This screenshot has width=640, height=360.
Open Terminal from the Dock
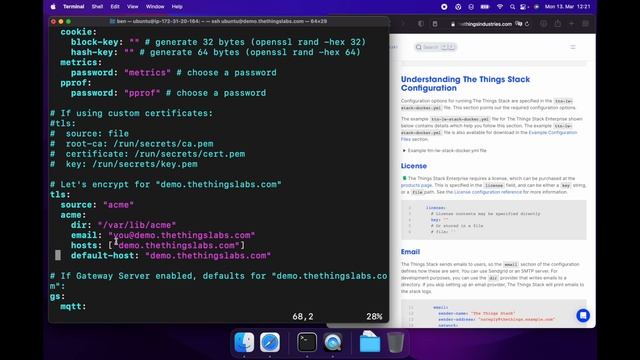click(x=307, y=342)
